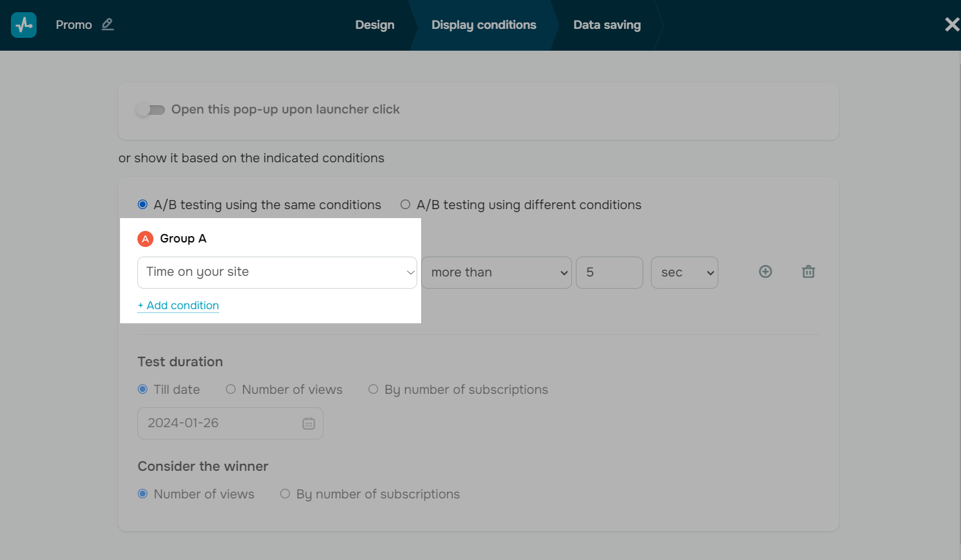Enable pop-up opening upon launcher click
Screen dimensions: 961x560
150,109
